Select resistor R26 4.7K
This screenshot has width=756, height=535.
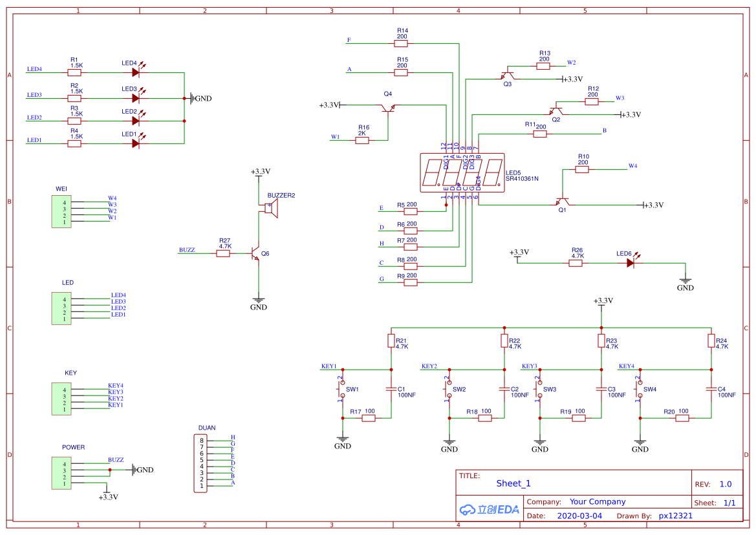tap(576, 264)
